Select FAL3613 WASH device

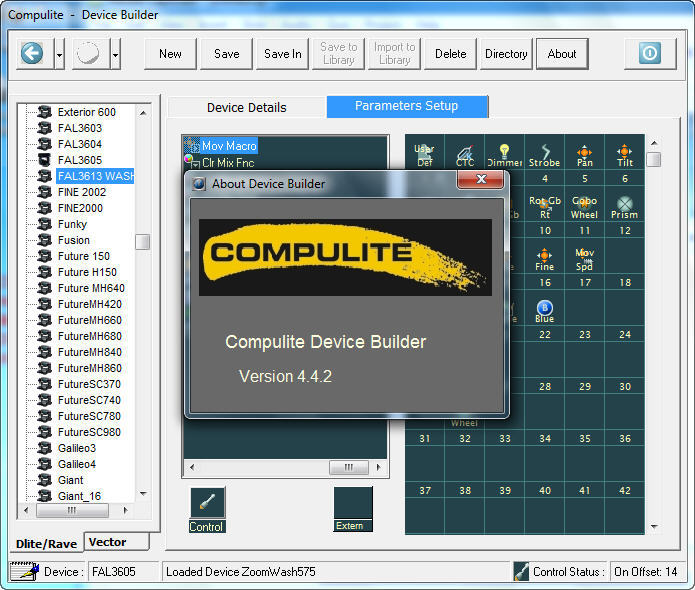[x=96, y=176]
